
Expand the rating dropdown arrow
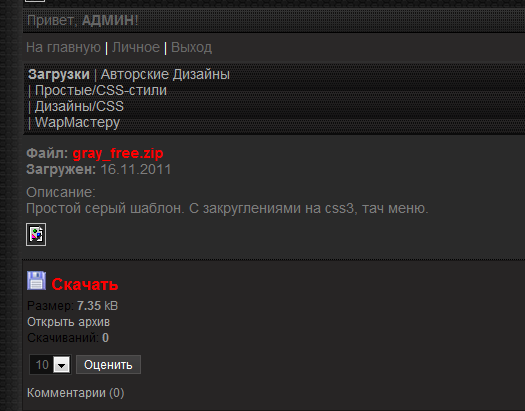pyautogui.click(x=62, y=365)
